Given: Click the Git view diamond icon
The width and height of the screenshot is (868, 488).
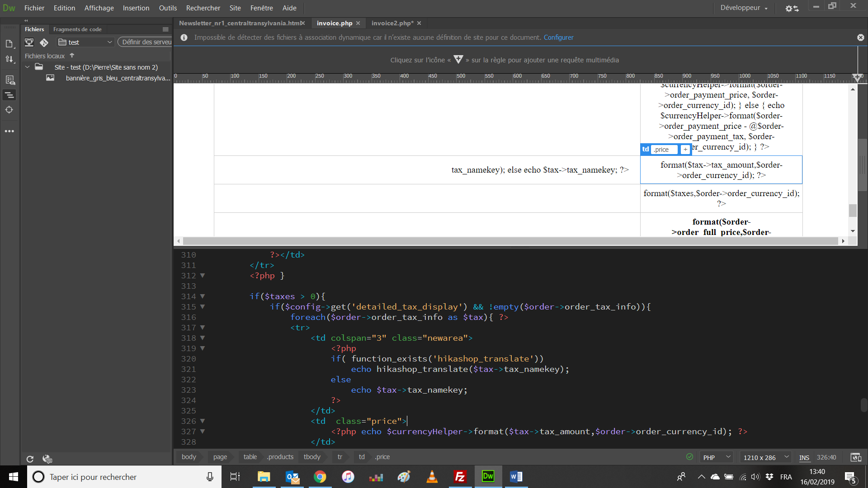Looking at the screenshot, I should tap(44, 42).
